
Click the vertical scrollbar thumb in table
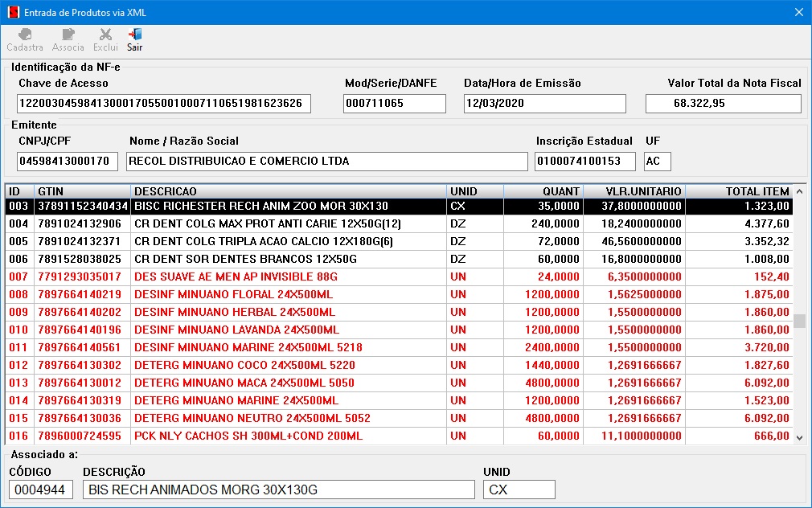click(799, 321)
